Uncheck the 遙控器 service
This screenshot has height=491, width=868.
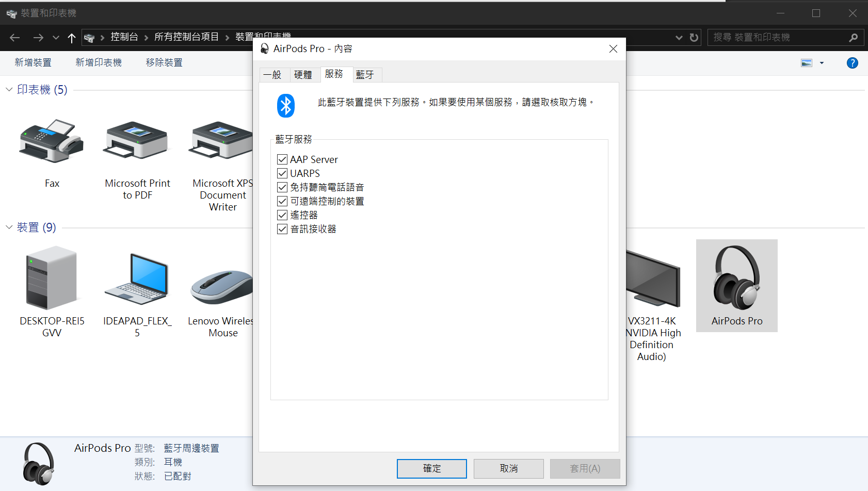282,215
